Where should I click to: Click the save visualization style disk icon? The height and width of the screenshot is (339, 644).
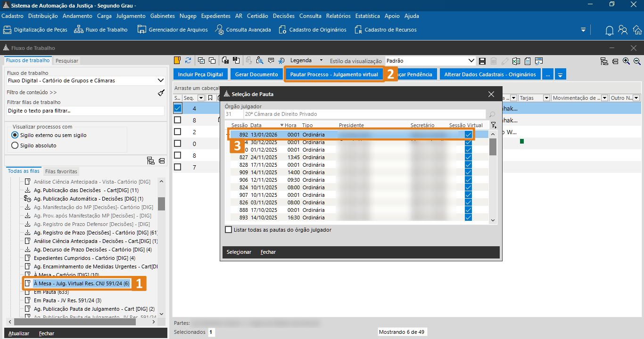(482, 61)
